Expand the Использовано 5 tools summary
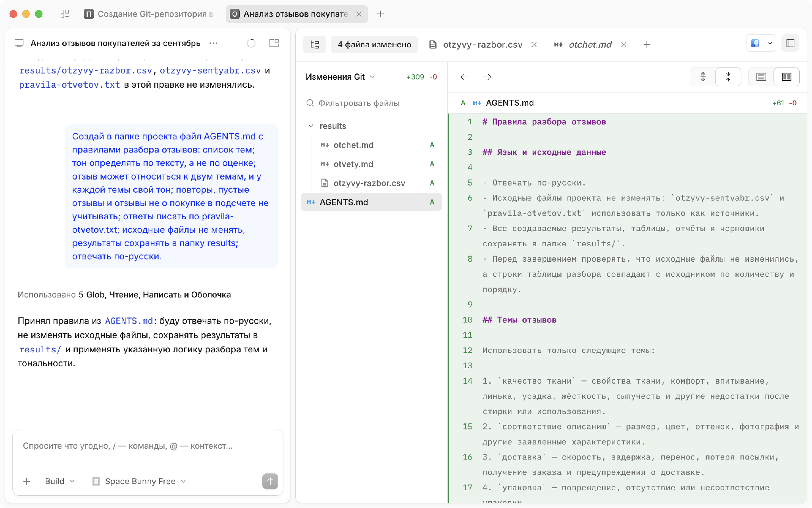The width and height of the screenshot is (812, 508). point(124,295)
